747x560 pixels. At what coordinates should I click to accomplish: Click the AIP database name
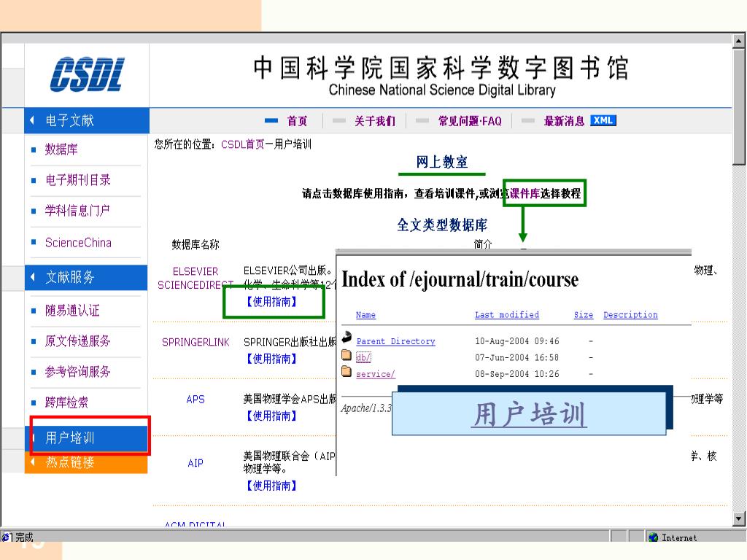point(196,463)
